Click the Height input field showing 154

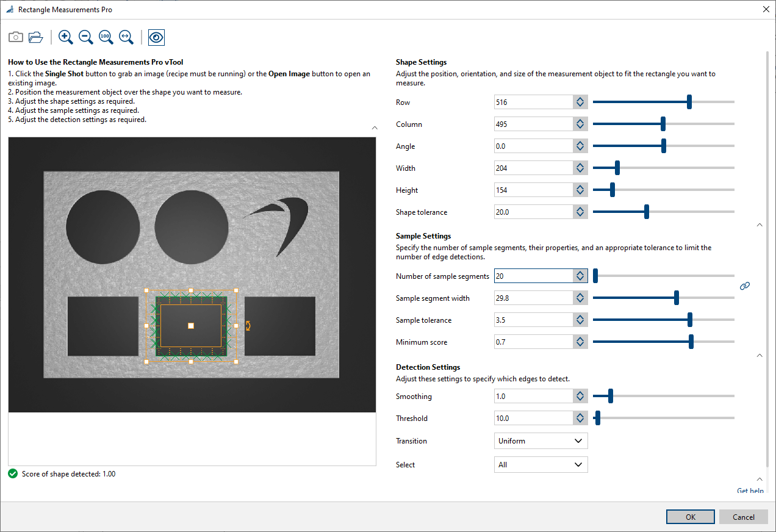pyautogui.click(x=534, y=190)
